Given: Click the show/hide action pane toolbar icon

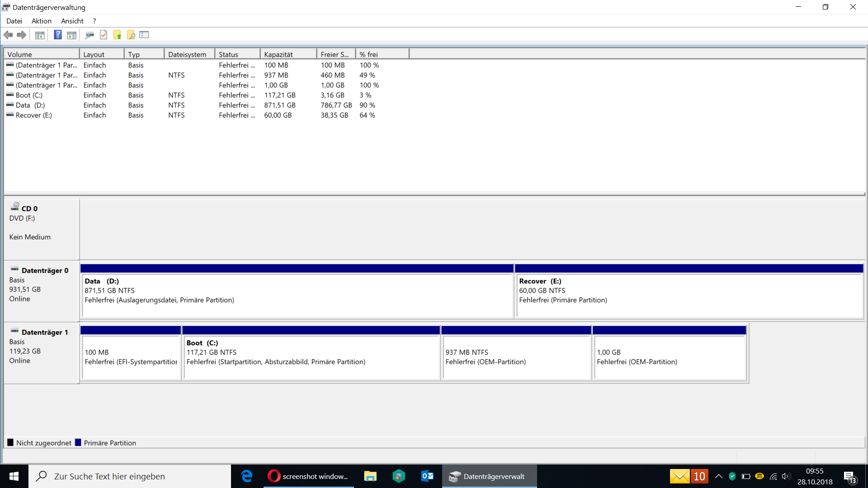Looking at the screenshot, I should [x=71, y=35].
